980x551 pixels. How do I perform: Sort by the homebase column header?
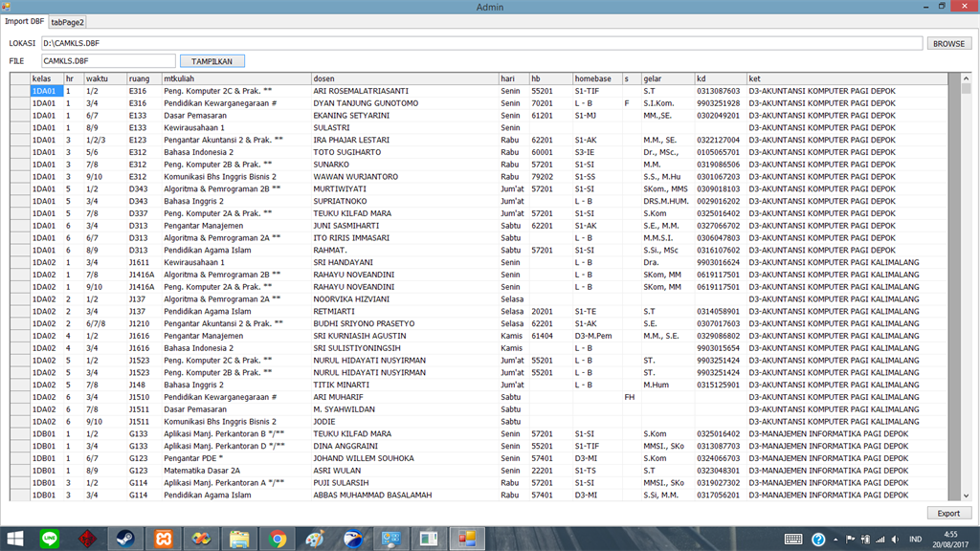[x=597, y=78]
